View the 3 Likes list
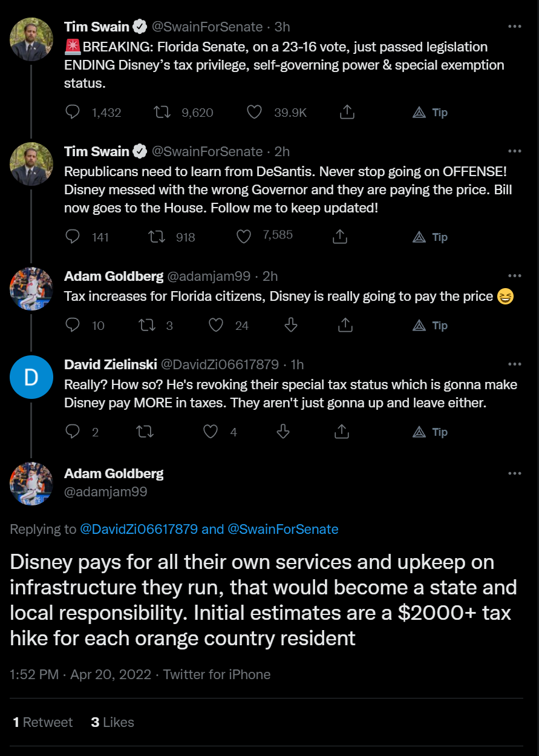Viewport: 539px width, 756px height. point(113,722)
